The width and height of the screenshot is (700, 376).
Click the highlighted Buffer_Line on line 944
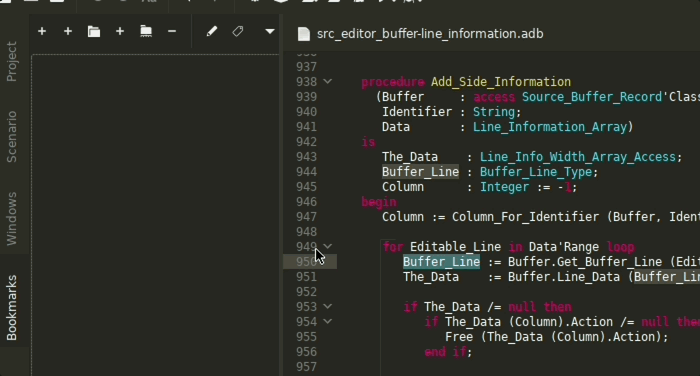(420, 172)
